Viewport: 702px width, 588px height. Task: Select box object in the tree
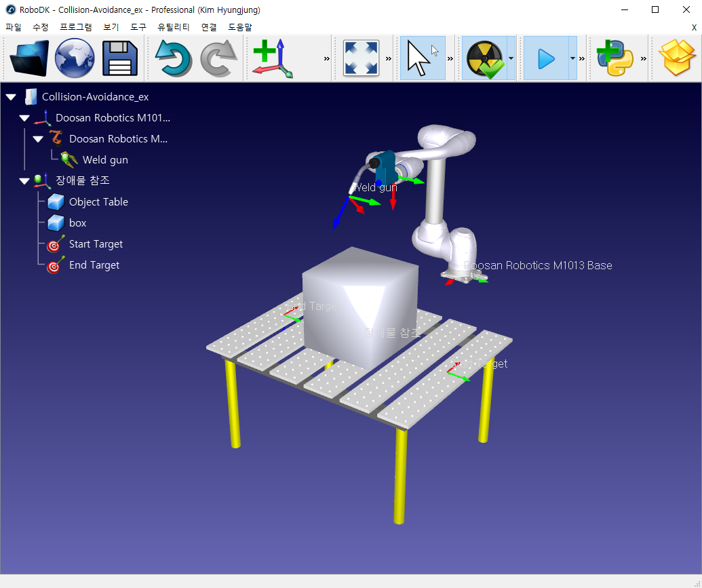pyautogui.click(x=77, y=223)
